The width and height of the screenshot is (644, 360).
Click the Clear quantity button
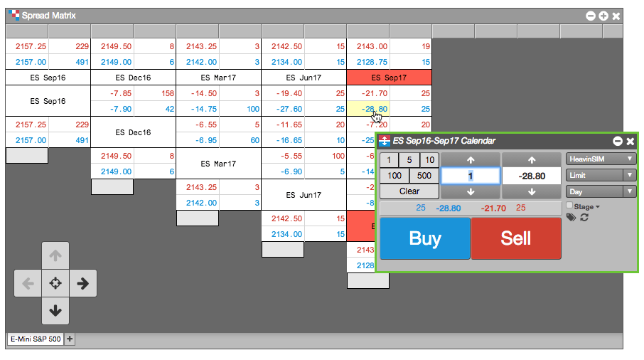pyautogui.click(x=409, y=191)
